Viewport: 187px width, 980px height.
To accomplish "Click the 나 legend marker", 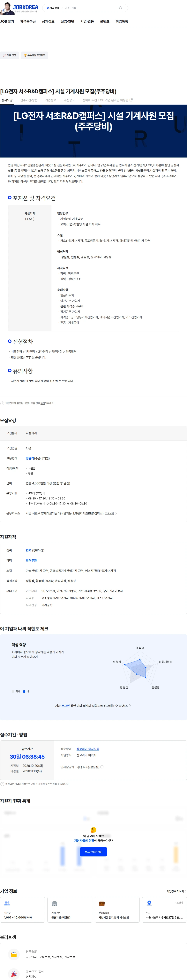I will pos(24,691).
